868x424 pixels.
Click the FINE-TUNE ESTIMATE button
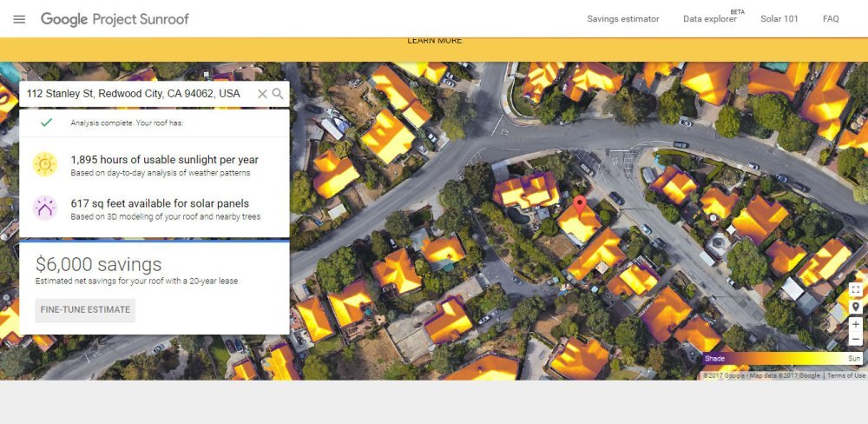click(x=85, y=310)
